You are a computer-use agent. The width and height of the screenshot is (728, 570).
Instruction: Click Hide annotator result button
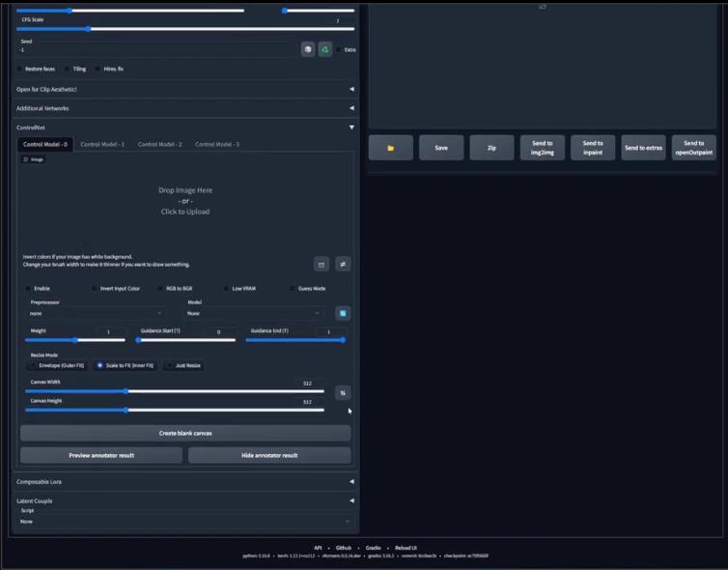[269, 455]
